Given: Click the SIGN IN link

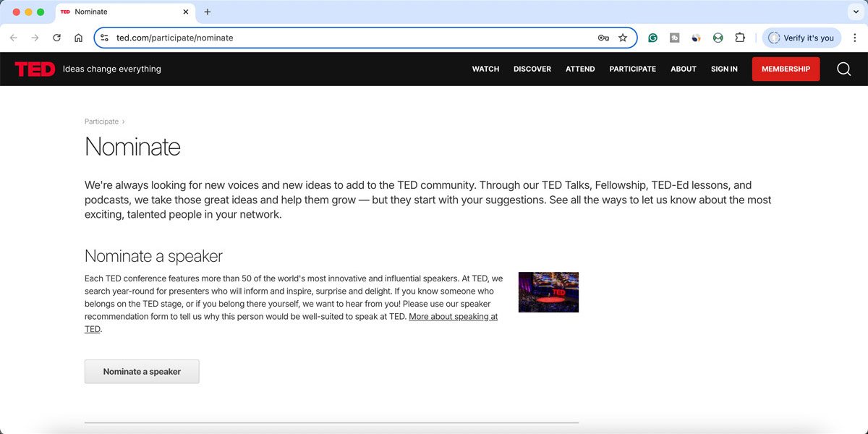Looking at the screenshot, I should point(724,69).
